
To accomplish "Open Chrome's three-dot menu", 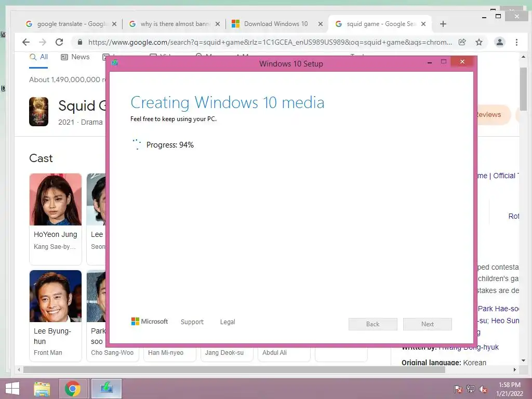I will point(516,42).
